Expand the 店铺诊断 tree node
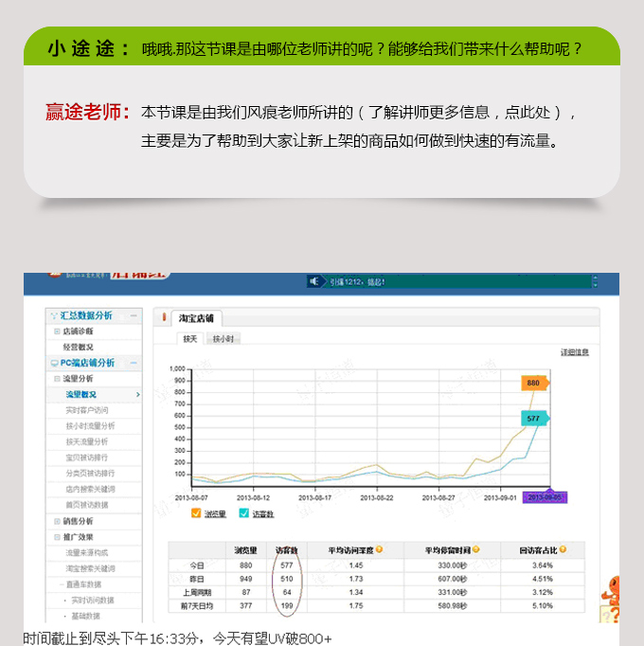644x646 pixels. pyautogui.click(x=57, y=332)
